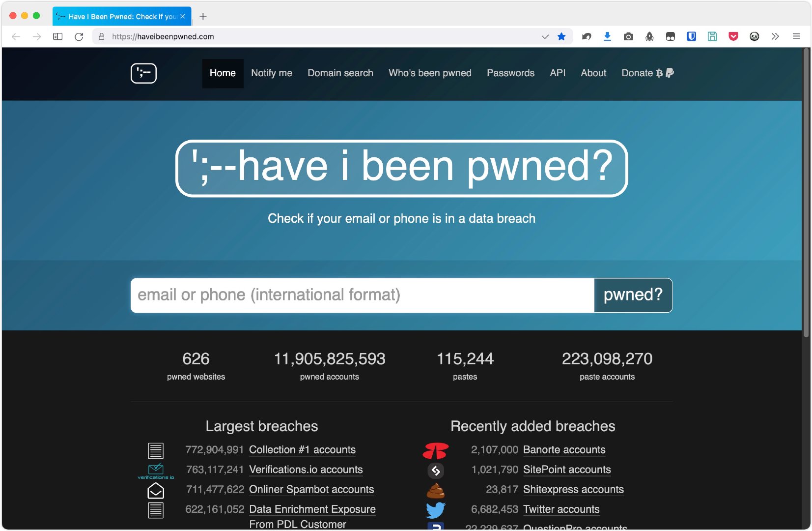812x531 pixels.
Task: Open the Domain search page
Action: (340, 73)
